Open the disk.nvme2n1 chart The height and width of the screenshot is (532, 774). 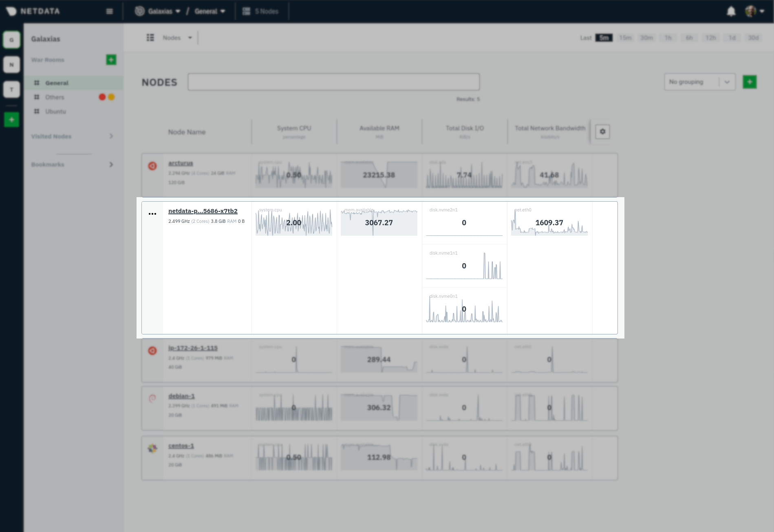coord(464,222)
